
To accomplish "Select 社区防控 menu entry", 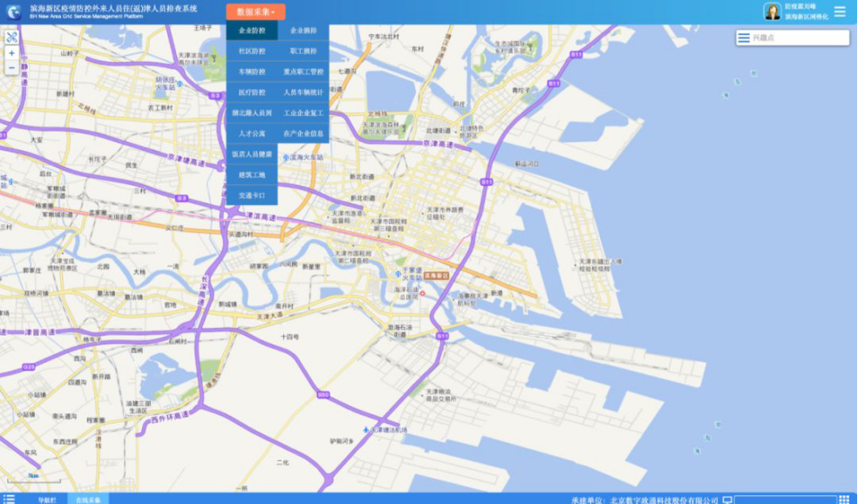I will 252,51.
